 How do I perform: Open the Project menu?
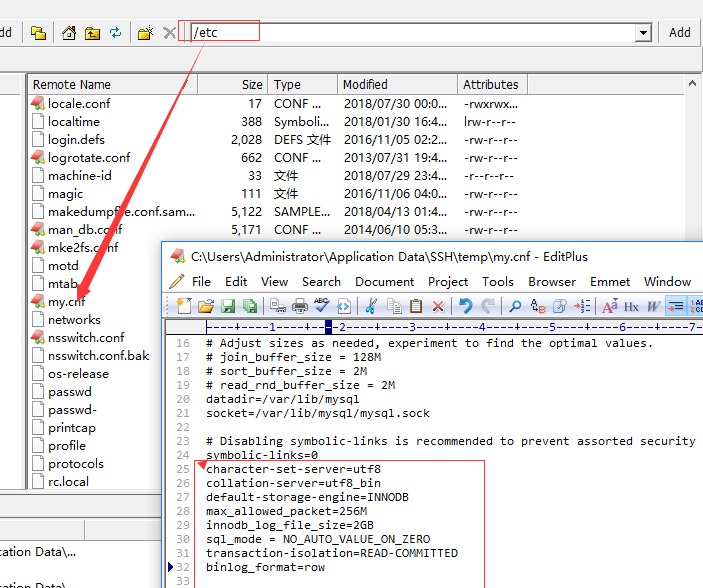(x=448, y=282)
